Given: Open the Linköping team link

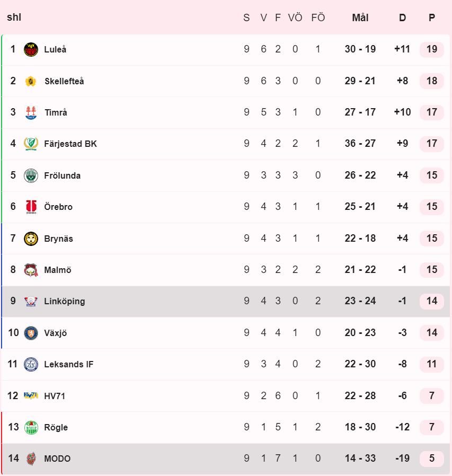Looking at the screenshot, I should pyautogui.click(x=64, y=301).
